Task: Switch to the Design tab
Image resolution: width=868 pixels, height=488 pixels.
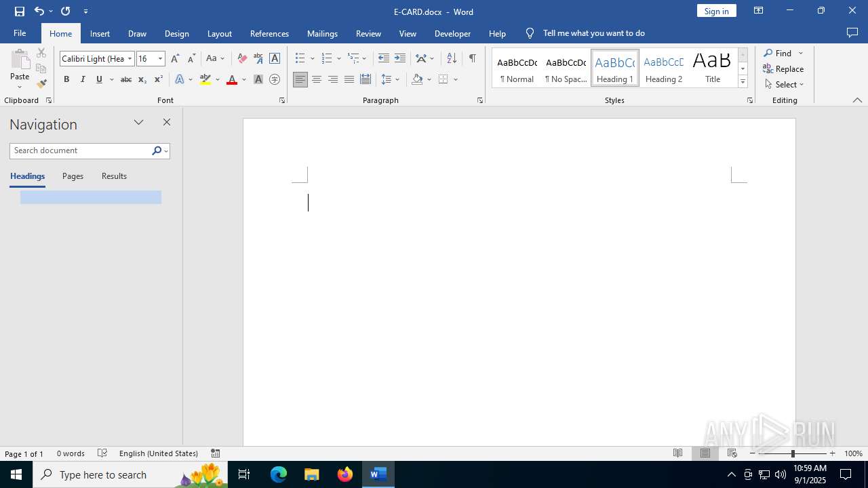Action: pyautogui.click(x=176, y=33)
